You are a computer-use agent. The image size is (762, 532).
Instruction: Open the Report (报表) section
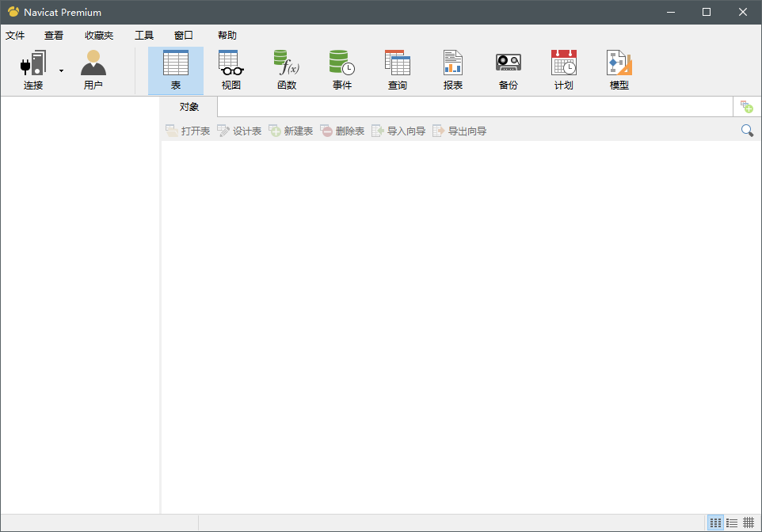[x=453, y=70]
